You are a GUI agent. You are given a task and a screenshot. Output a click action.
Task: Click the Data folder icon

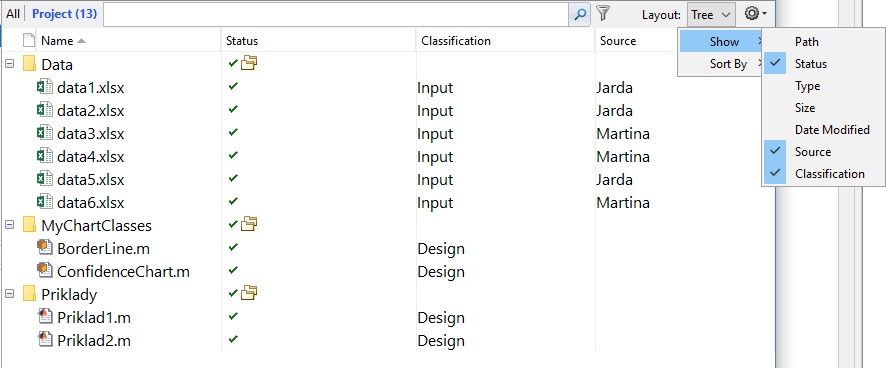[x=29, y=64]
